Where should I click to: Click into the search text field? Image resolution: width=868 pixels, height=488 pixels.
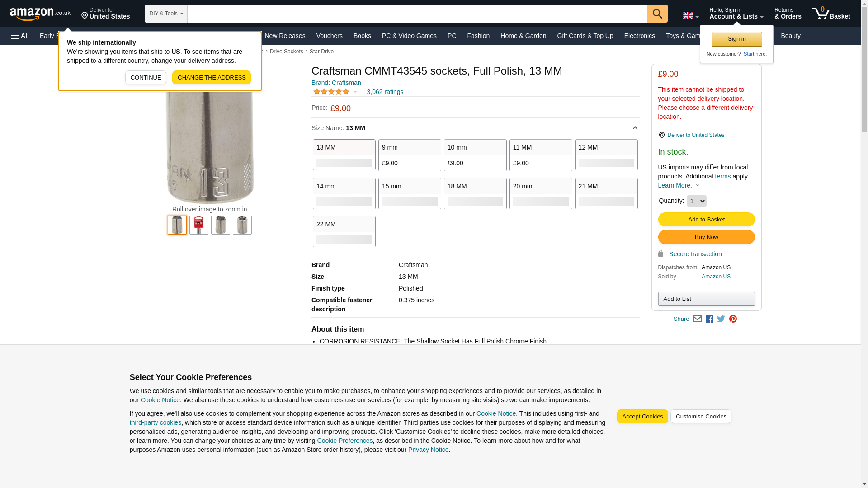(417, 14)
